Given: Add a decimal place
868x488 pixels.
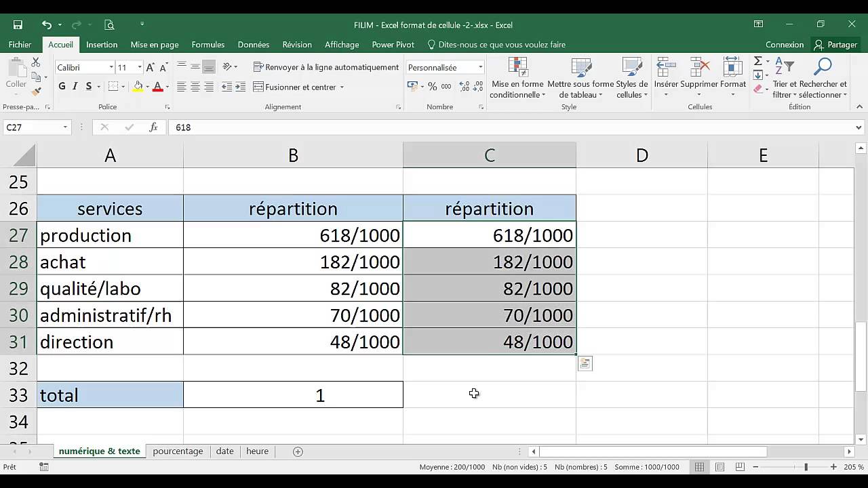Looking at the screenshot, I should click(465, 87).
